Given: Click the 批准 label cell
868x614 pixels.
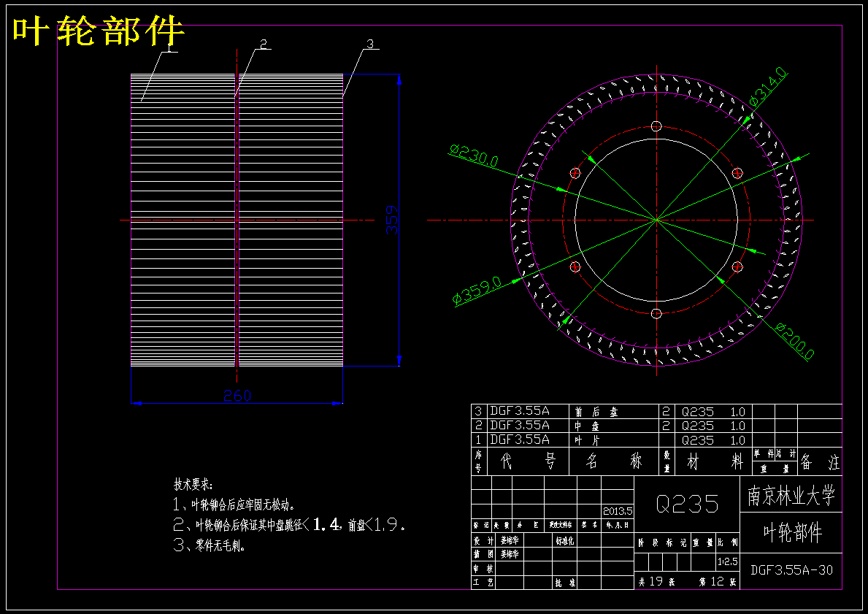Looking at the screenshot, I should click(565, 583).
